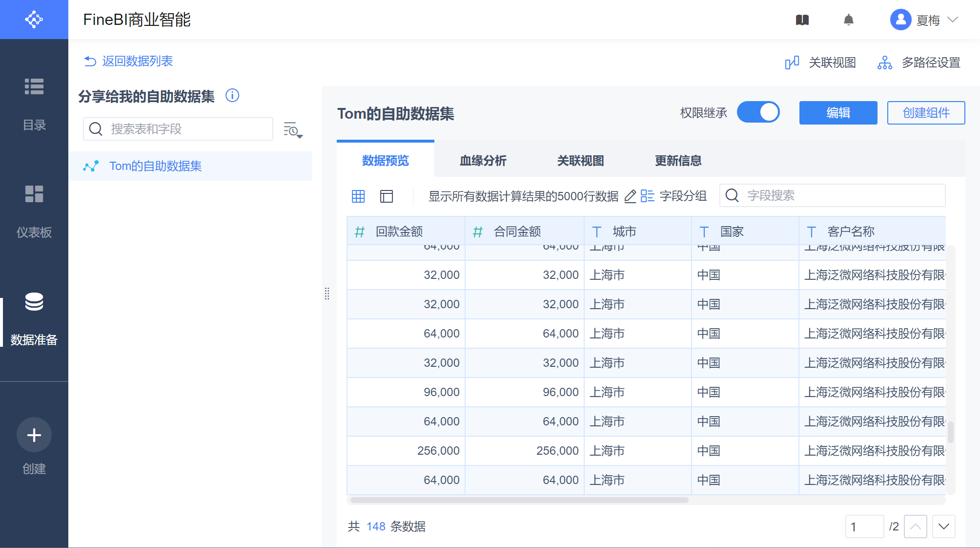Click the 创建组件 button
Viewport: 980px width, 548px height.
pyautogui.click(x=926, y=113)
